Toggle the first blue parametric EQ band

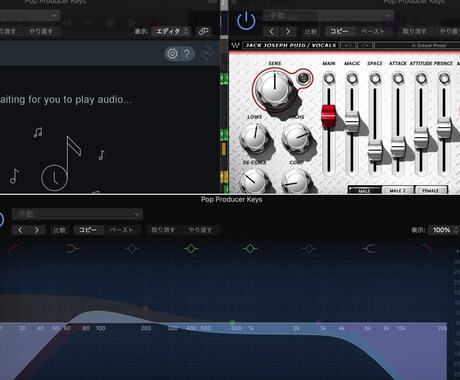pyautogui.click(x=132, y=248)
